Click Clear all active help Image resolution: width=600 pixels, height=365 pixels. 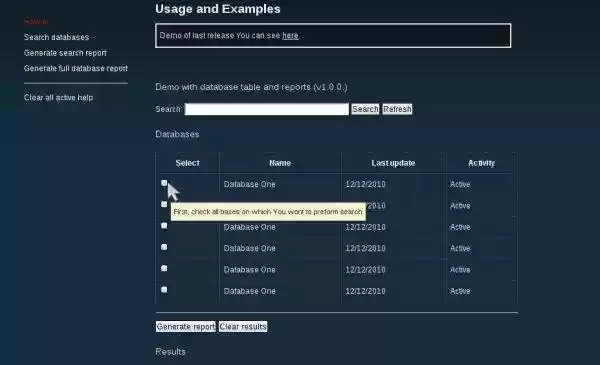pos(59,98)
